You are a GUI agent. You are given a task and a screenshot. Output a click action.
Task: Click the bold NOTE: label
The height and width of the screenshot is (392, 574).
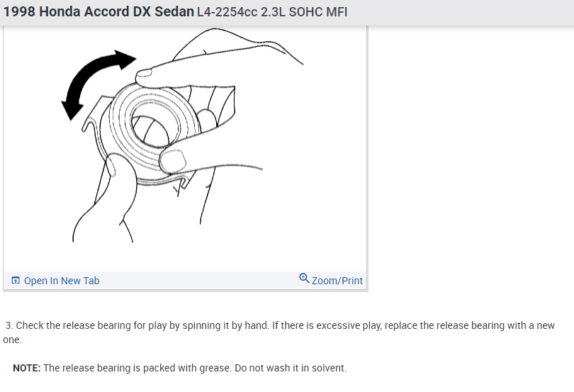tap(27, 368)
